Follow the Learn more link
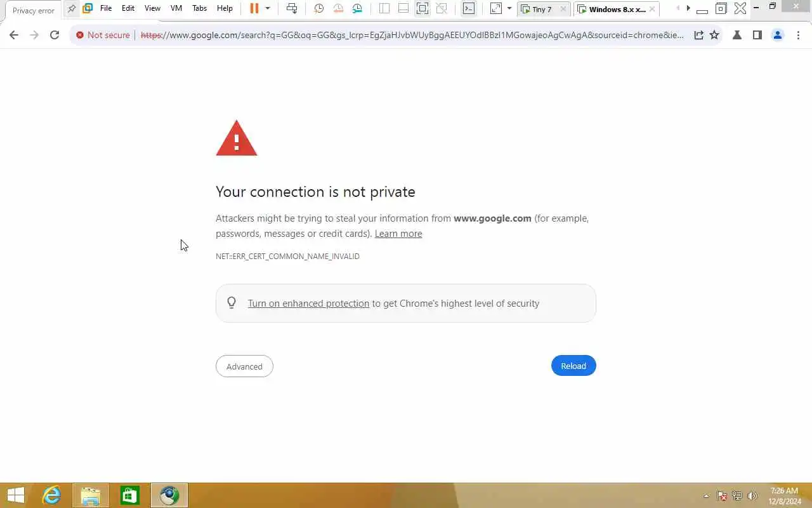812x508 pixels. (398, 234)
